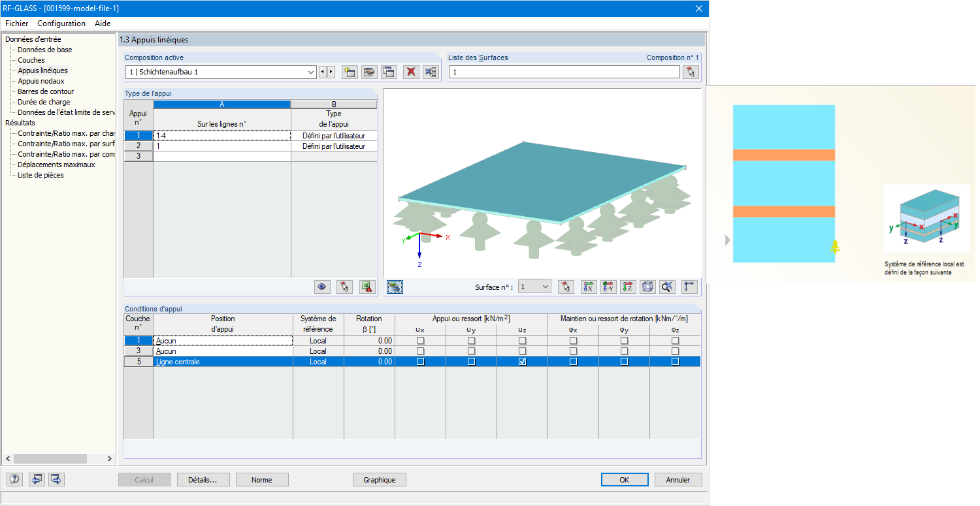The height and width of the screenshot is (506, 980).
Task: Click the Excel export icon under the support table
Action: click(367, 287)
